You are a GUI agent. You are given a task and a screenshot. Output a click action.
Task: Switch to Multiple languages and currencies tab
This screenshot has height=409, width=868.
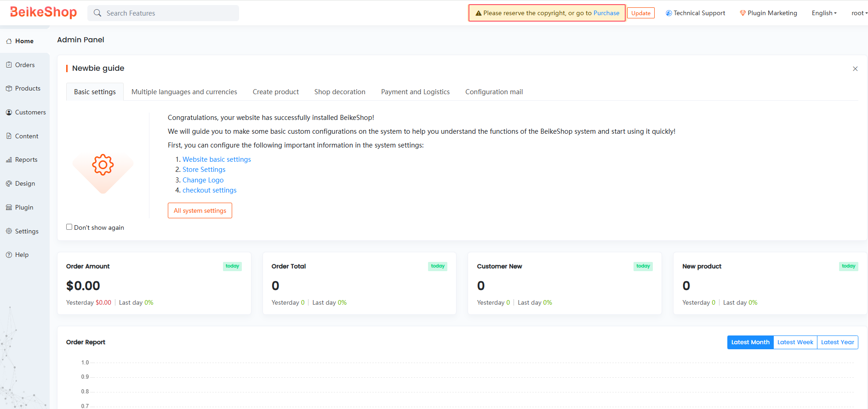point(184,92)
